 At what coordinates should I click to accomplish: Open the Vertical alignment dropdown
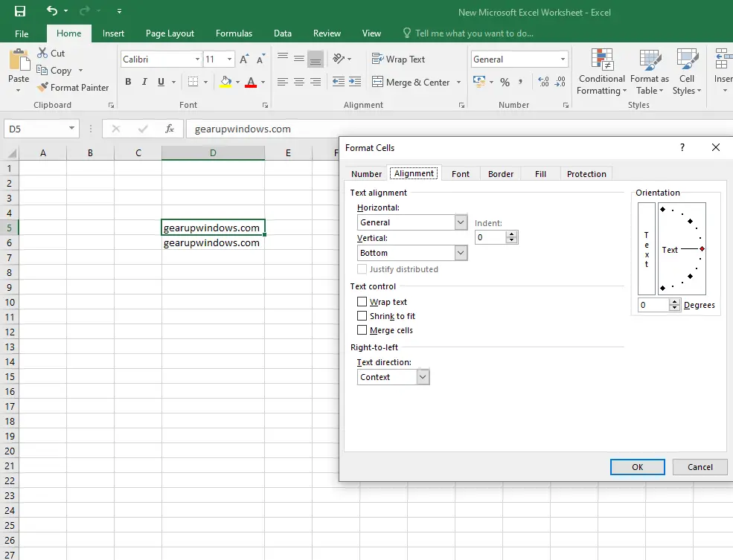coord(461,253)
